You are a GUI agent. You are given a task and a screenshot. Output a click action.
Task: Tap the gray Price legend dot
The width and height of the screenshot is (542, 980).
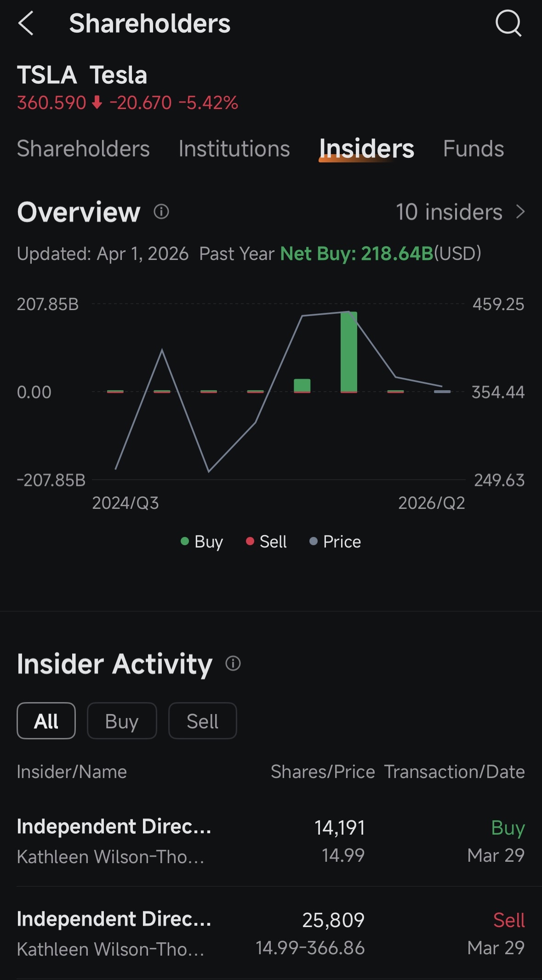click(314, 541)
